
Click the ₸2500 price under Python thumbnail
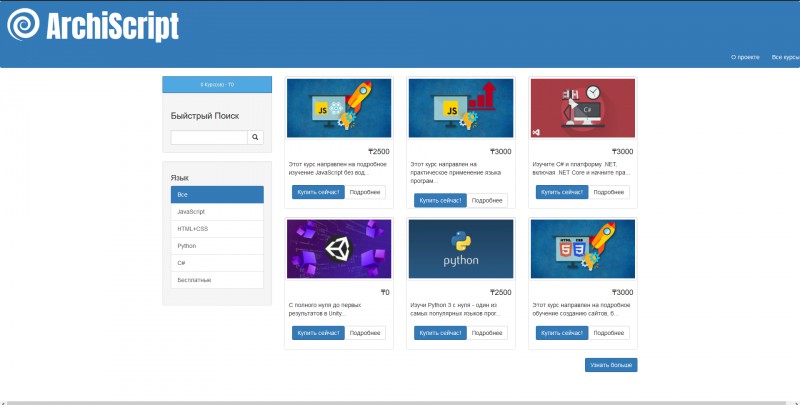(x=501, y=292)
